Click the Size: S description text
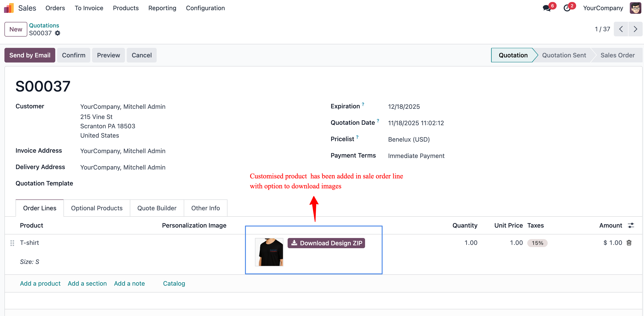Viewport: 644px width, 316px height. point(30,261)
